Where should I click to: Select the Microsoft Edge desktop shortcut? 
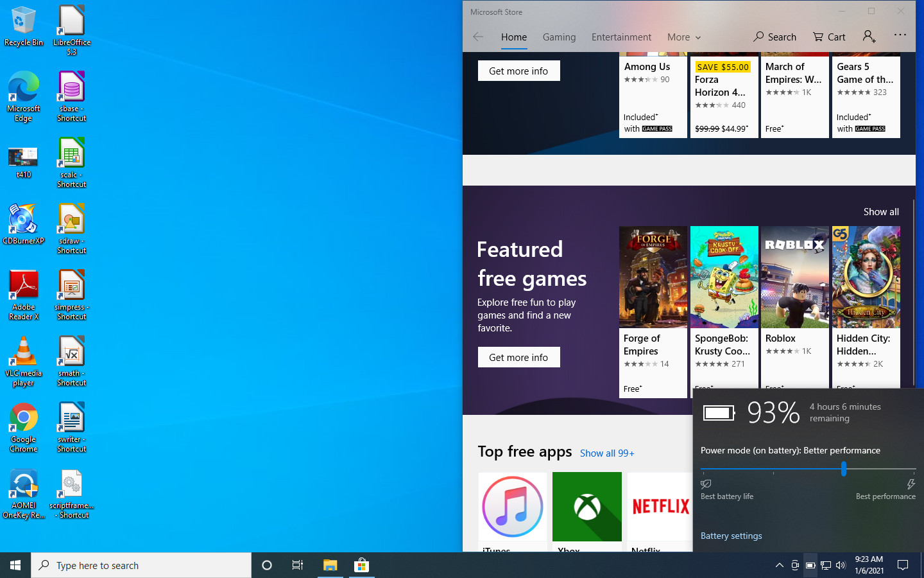click(24, 96)
